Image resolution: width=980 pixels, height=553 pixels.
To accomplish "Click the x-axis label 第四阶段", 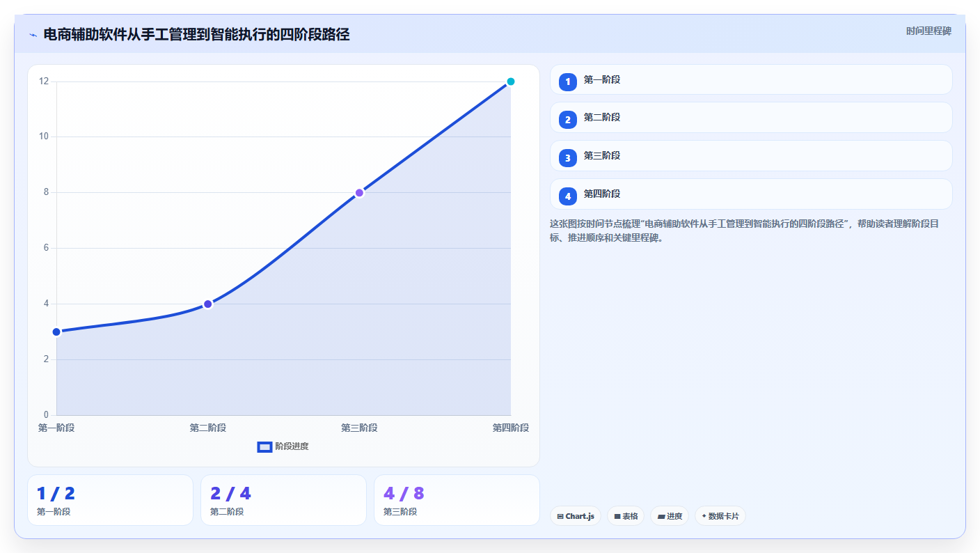I will tap(510, 428).
